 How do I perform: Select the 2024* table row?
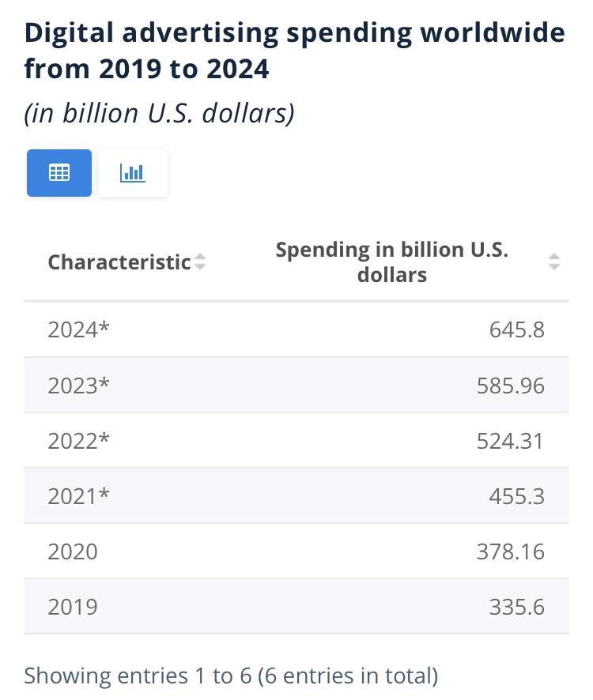[296, 330]
